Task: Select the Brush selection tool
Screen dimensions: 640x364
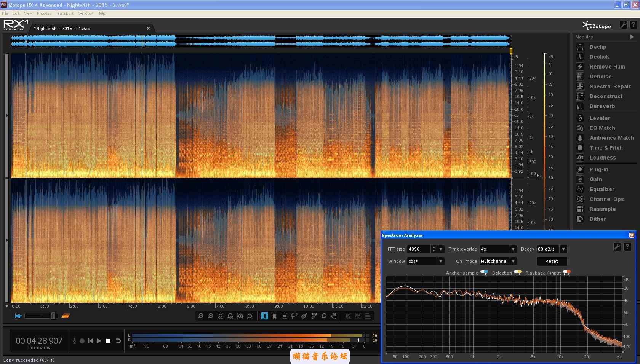Action: click(x=304, y=316)
